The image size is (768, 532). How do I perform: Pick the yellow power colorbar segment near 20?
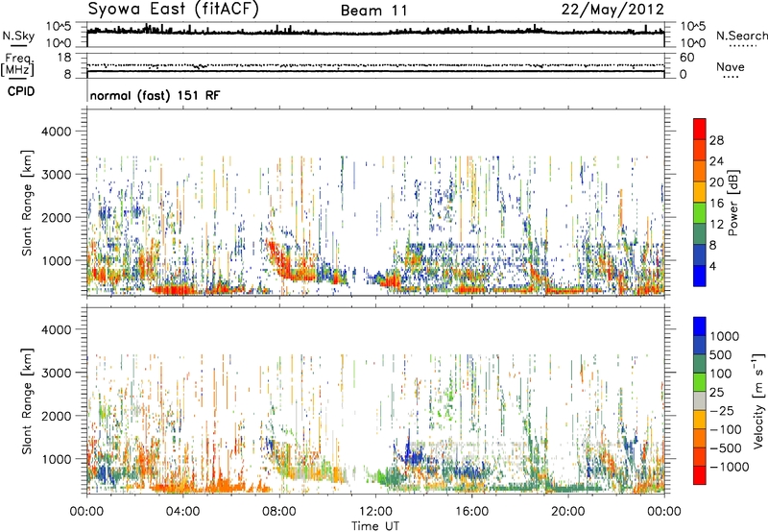click(x=700, y=192)
